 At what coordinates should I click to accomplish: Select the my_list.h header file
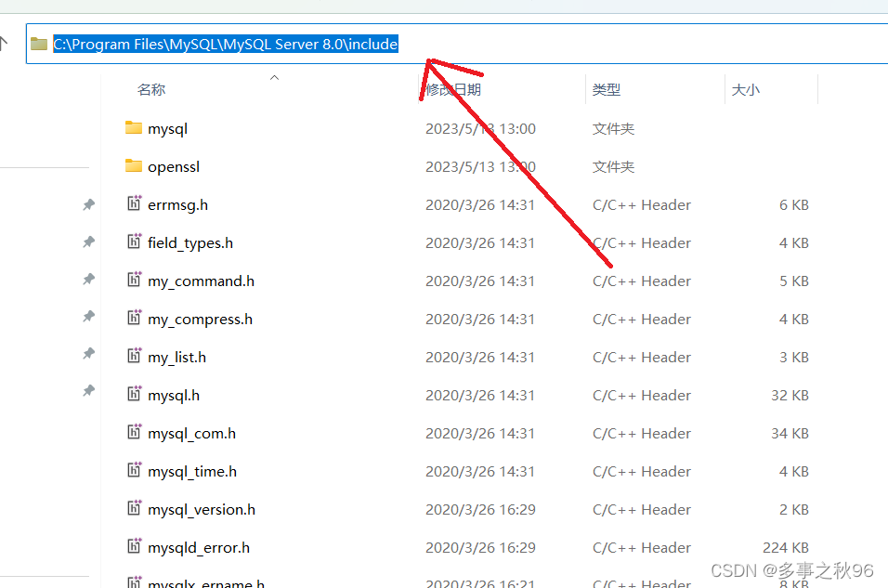click(x=176, y=357)
